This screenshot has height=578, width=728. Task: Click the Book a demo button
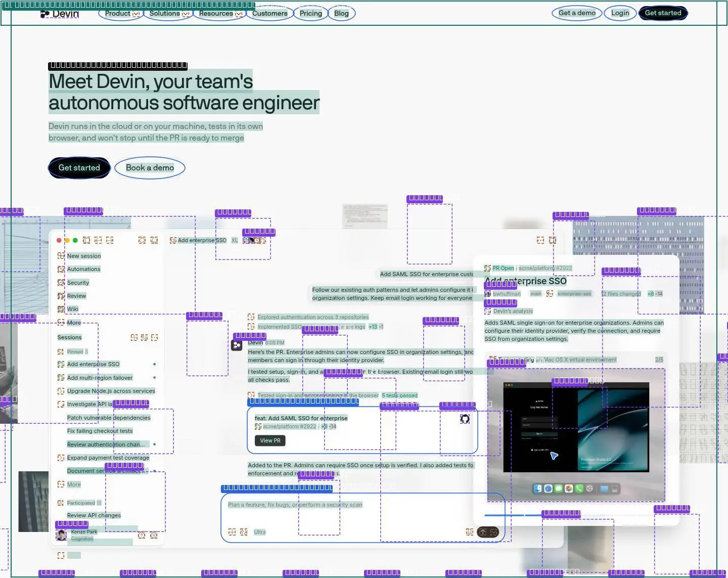coord(150,168)
